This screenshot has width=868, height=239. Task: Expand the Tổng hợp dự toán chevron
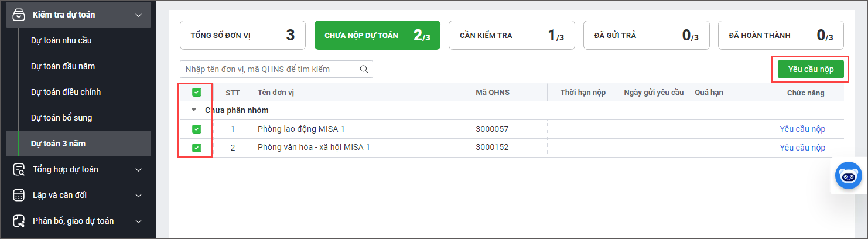(138, 169)
